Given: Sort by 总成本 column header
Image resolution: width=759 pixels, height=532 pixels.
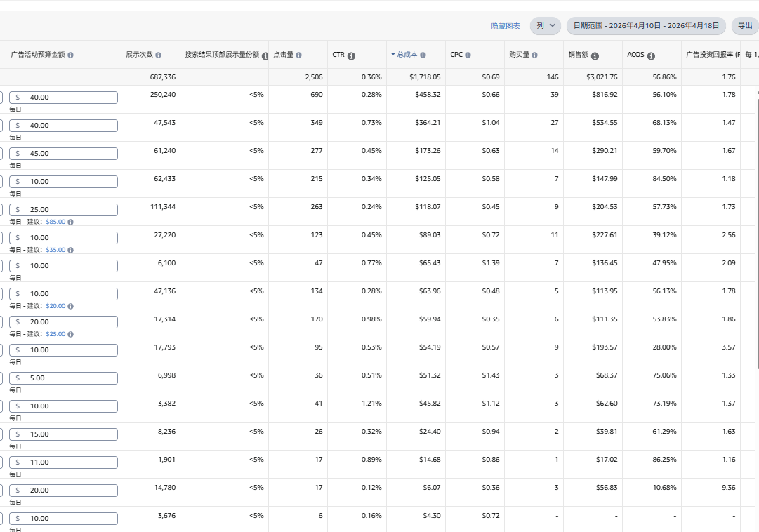Looking at the screenshot, I should point(407,55).
